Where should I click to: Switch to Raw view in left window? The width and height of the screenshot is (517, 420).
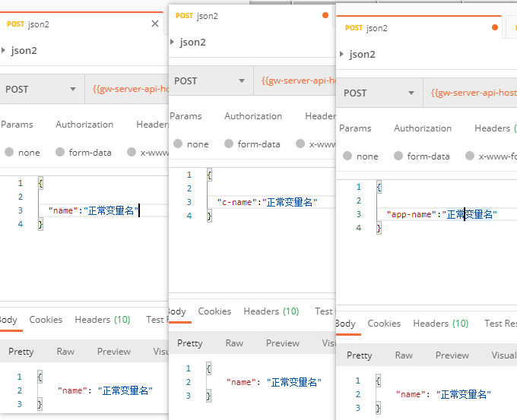(65, 352)
